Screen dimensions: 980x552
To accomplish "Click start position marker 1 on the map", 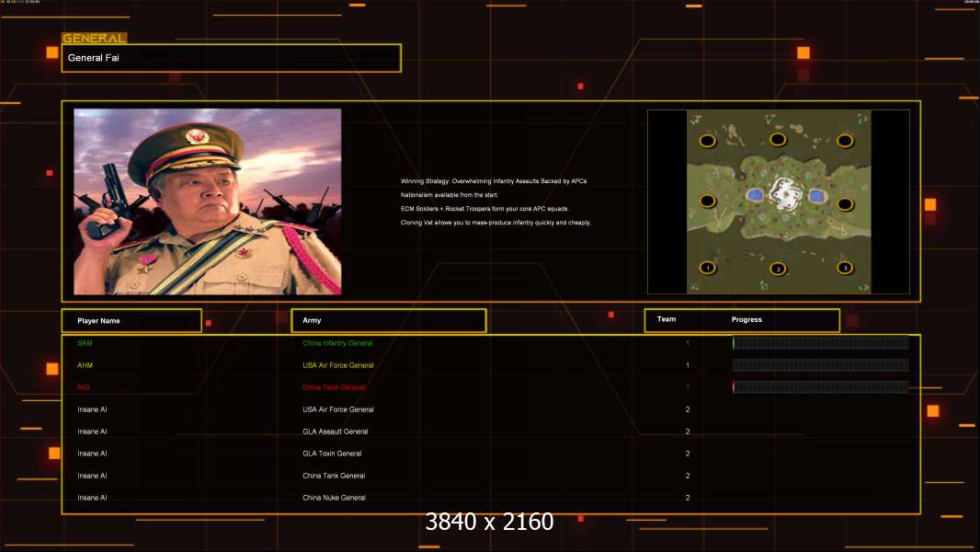I will pyautogui.click(x=707, y=268).
